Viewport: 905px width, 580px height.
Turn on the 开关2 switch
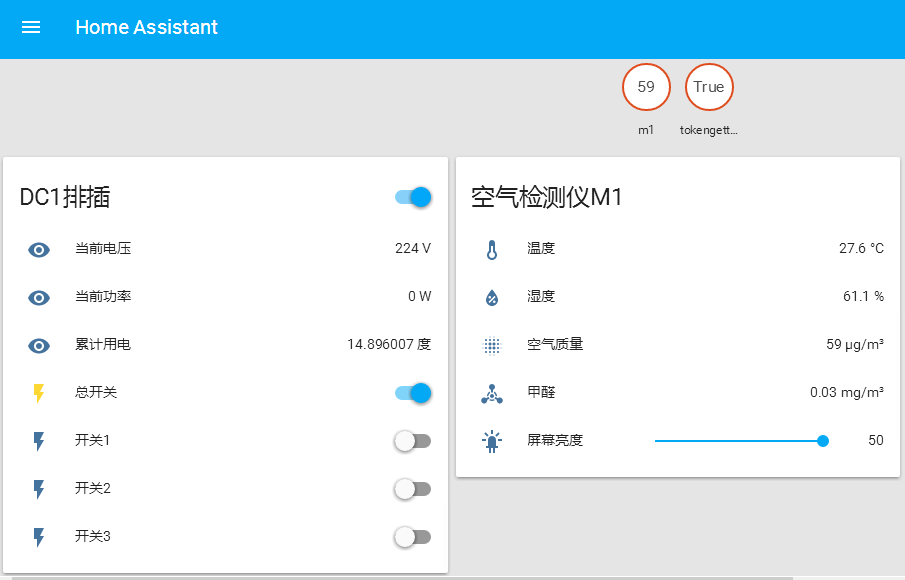(x=413, y=489)
